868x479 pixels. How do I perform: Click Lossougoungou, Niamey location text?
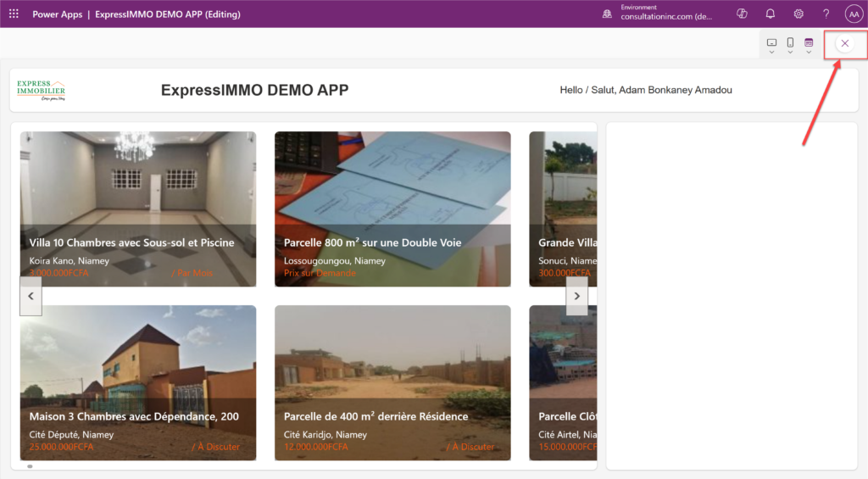click(x=334, y=261)
